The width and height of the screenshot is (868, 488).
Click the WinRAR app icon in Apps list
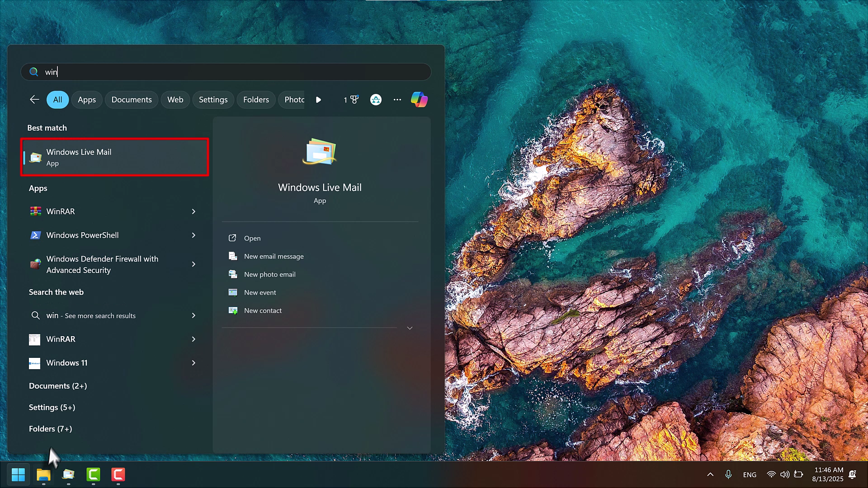coord(35,211)
